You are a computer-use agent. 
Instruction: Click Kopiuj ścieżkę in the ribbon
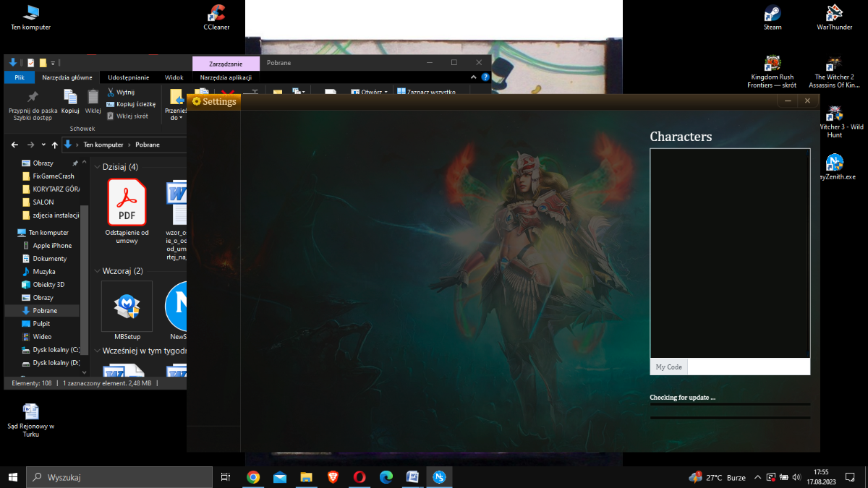(131, 104)
